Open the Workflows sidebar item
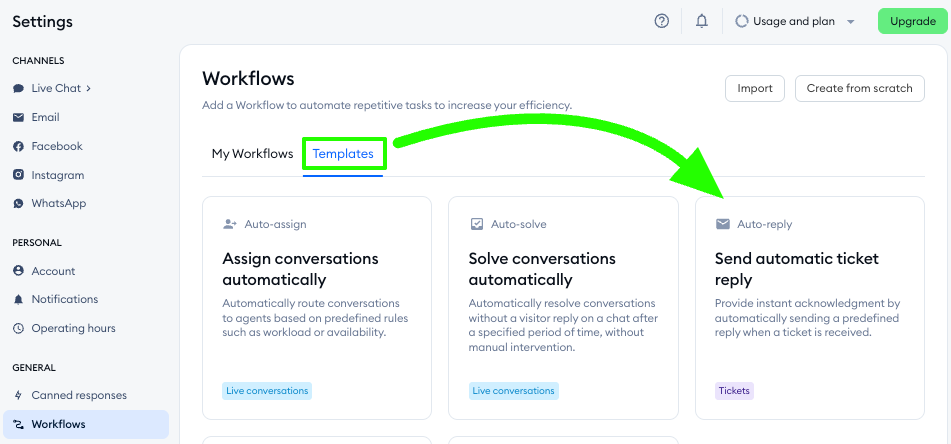 click(58, 424)
